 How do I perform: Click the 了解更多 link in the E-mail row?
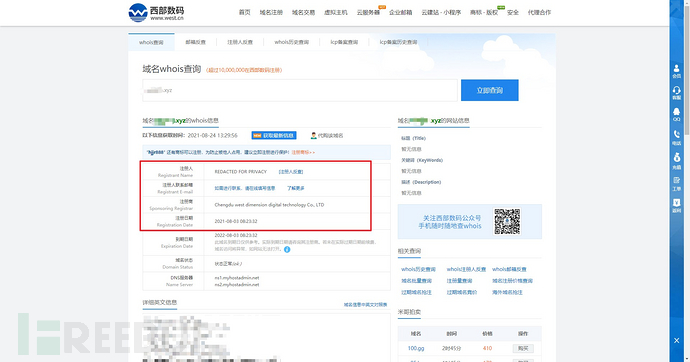point(296,188)
